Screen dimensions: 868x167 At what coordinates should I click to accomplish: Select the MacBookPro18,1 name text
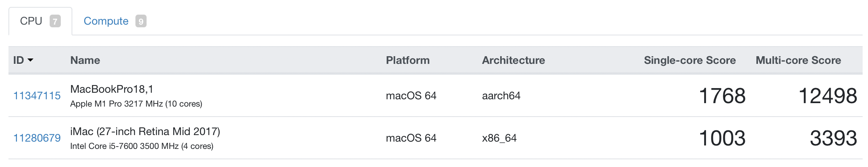112,89
